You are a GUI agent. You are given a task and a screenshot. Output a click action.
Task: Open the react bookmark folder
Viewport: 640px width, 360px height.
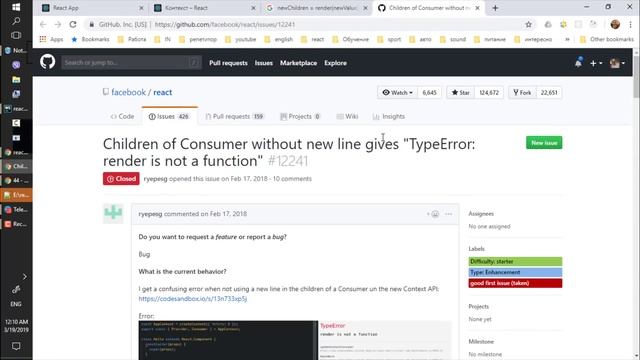(313, 39)
